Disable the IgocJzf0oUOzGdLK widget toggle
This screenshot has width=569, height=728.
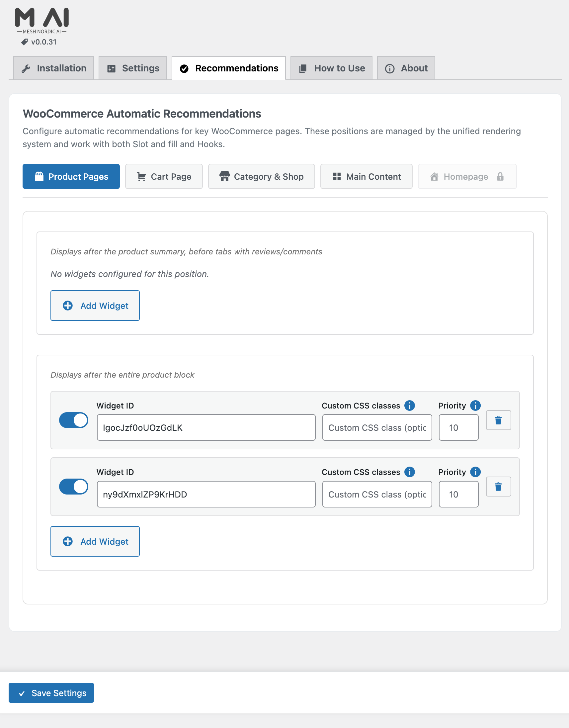coord(74,420)
